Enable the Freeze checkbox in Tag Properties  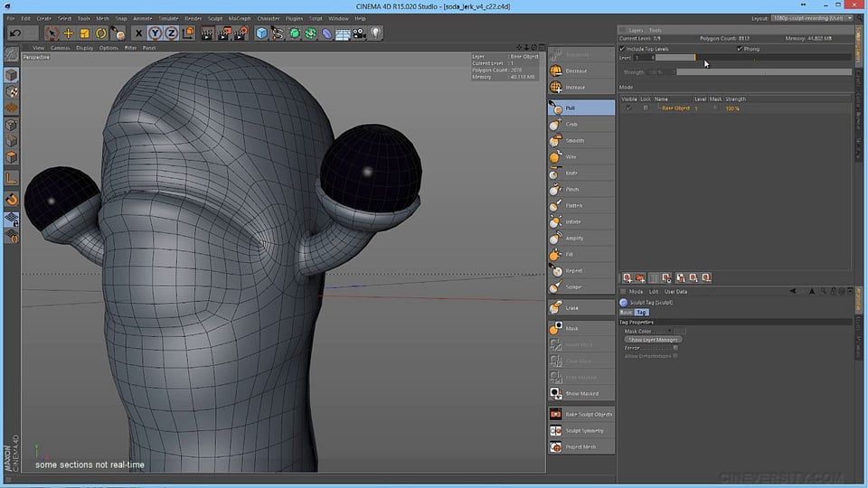[x=675, y=348]
